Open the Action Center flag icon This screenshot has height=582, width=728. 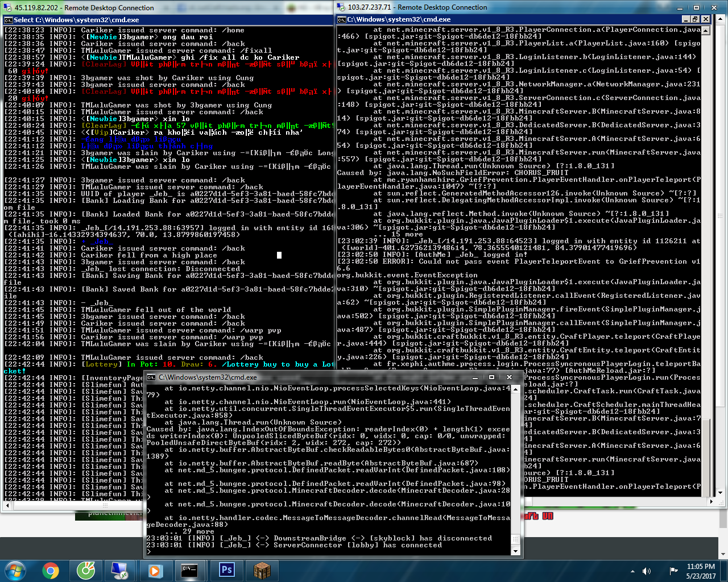click(x=673, y=571)
